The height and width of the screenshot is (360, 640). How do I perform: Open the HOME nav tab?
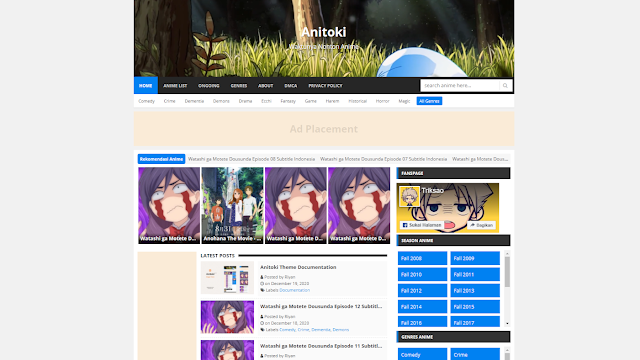[146, 86]
